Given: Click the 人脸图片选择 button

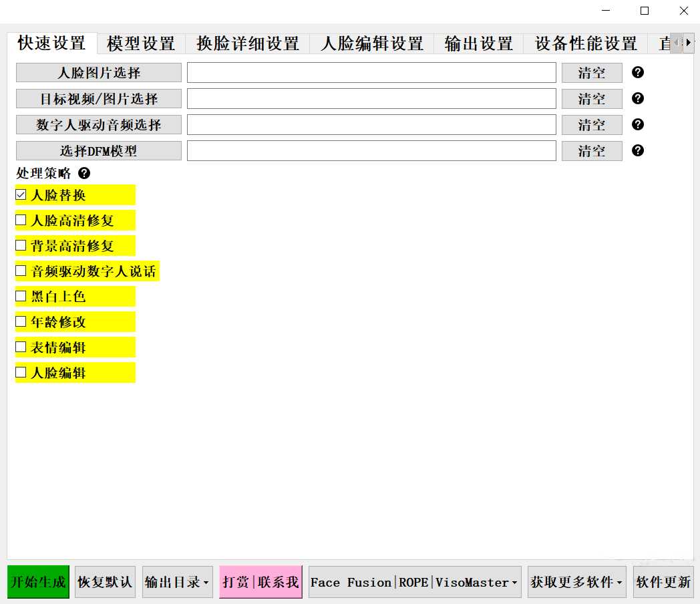Looking at the screenshot, I should pos(99,73).
